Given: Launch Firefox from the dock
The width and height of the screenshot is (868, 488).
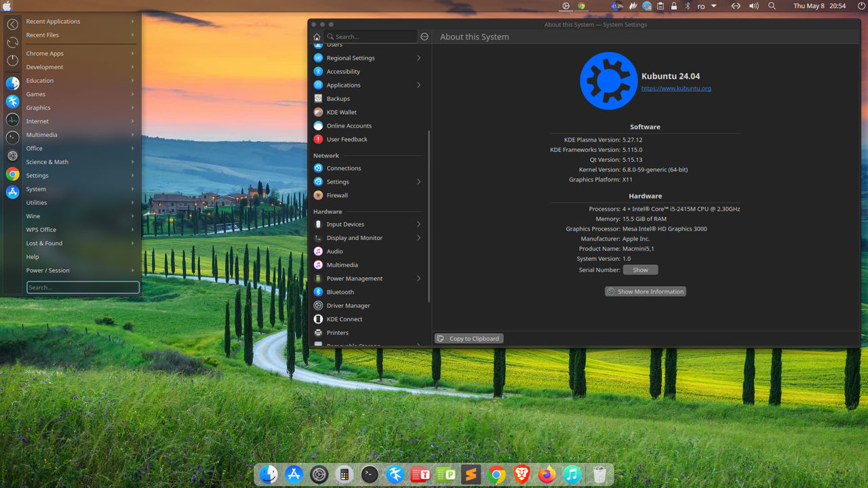Looking at the screenshot, I should pyautogui.click(x=547, y=475).
